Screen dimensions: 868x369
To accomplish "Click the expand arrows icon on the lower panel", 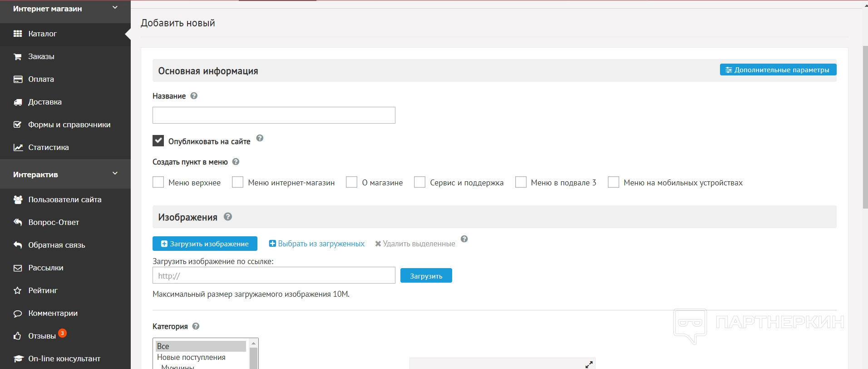I will coord(589,364).
